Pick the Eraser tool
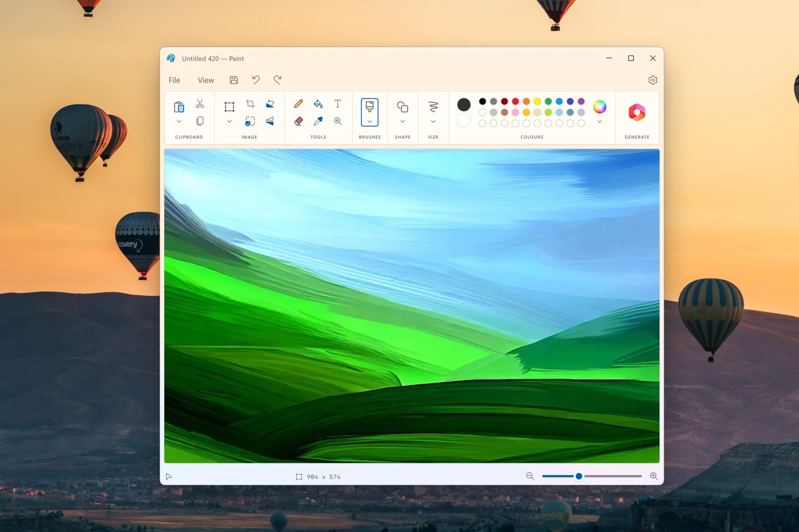The width and height of the screenshot is (799, 532). pyautogui.click(x=298, y=121)
